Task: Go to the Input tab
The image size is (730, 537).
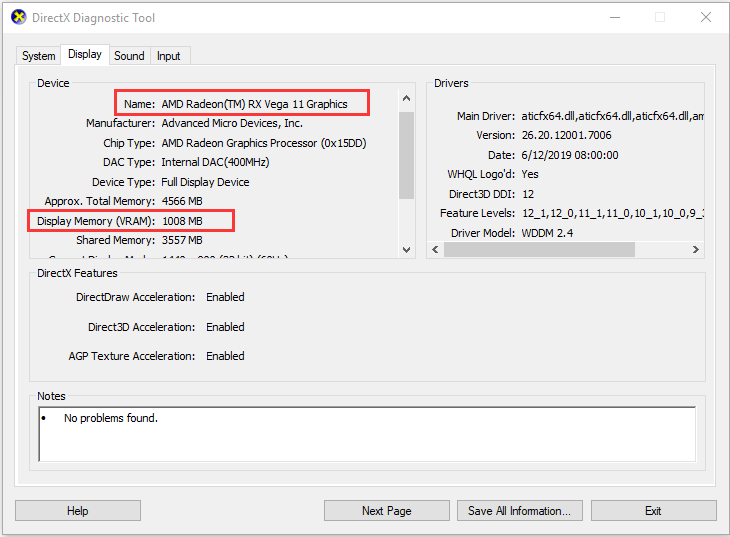Action: pyautogui.click(x=169, y=56)
